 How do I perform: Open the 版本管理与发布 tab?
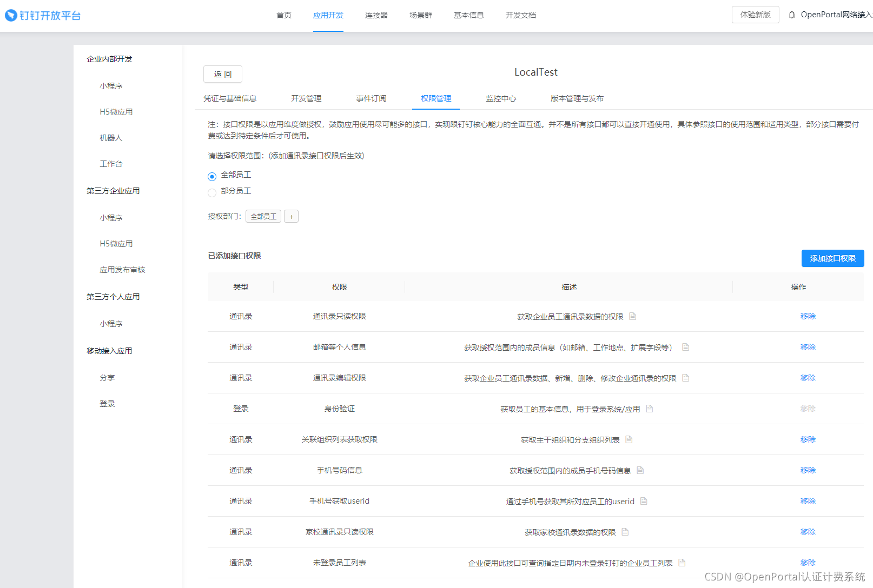(x=577, y=98)
